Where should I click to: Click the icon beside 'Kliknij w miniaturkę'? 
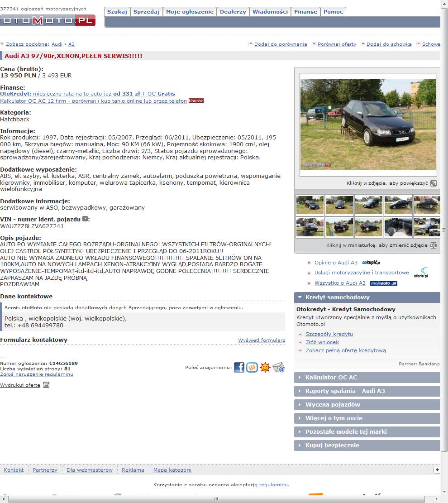434,245
